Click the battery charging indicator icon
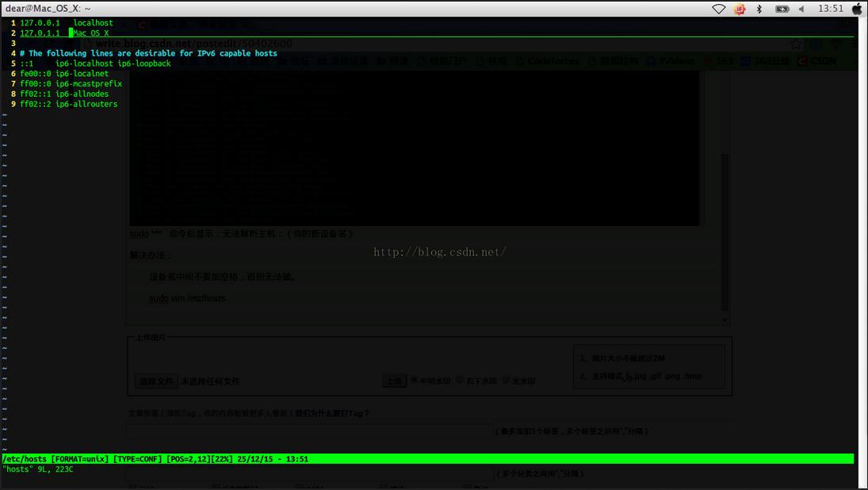The width and height of the screenshot is (868, 490). coord(782,9)
